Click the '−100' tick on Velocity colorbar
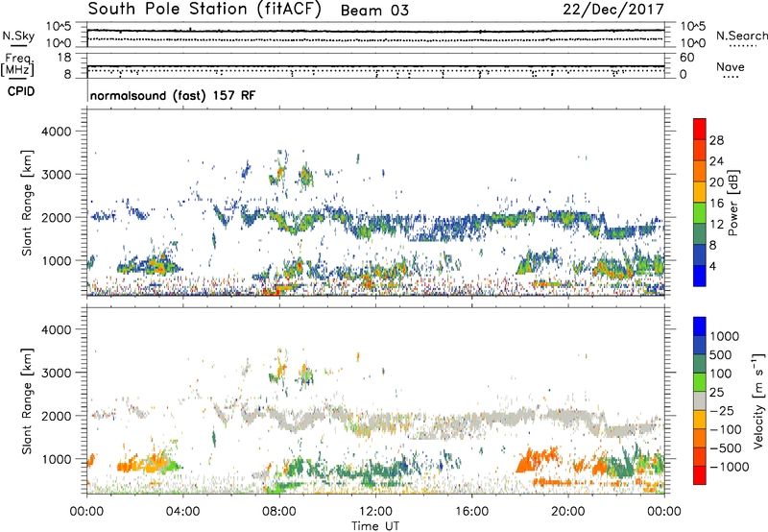This screenshot has height=532, width=768. 726,429
